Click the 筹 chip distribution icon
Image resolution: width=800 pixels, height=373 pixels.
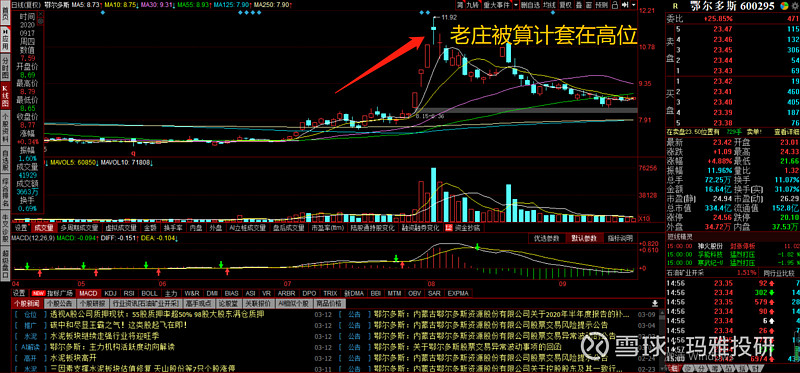pyautogui.click(x=460, y=5)
